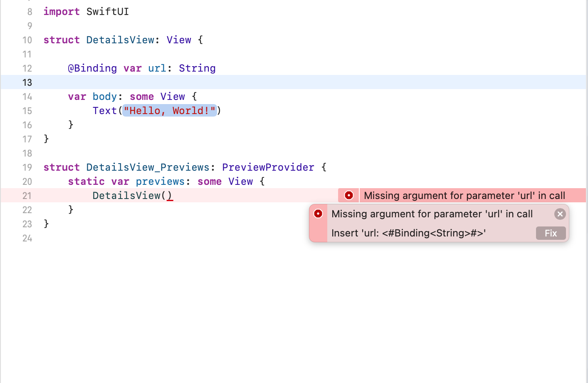The height and width of the screenshot is (383, 588).
Task: Click the DetailsView_Previews struct name
Action: tap(148, 167)
